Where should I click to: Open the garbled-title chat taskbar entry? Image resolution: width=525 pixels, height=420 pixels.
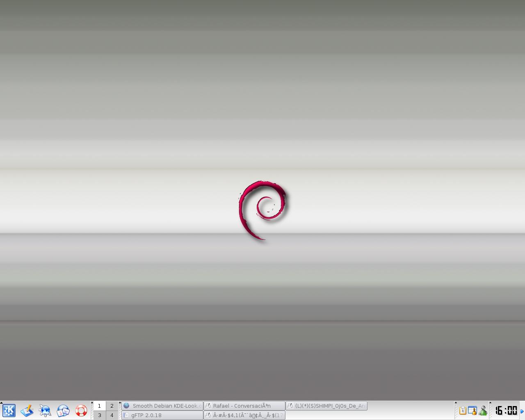[244, 415]
